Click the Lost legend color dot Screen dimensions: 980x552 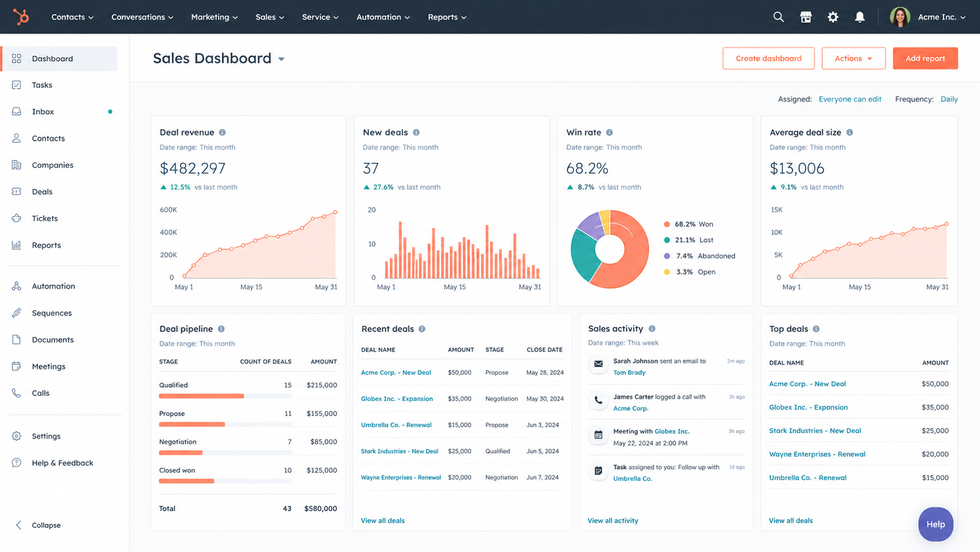click(x=667, y=240)
